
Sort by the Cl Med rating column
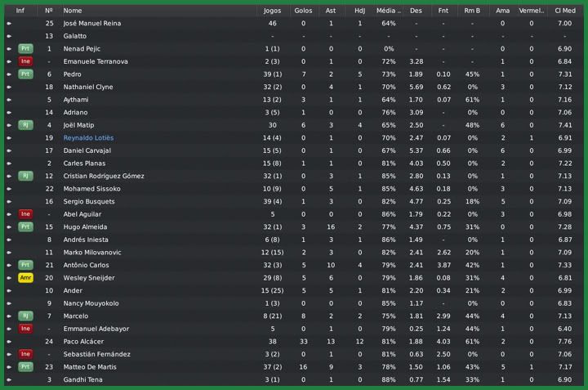click(x=564, y=11)
